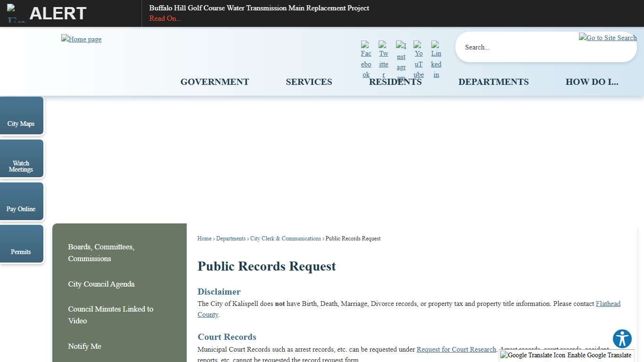Click Request for Court Research link
This screenshot has width=644, height=362.
coord(456,349)
